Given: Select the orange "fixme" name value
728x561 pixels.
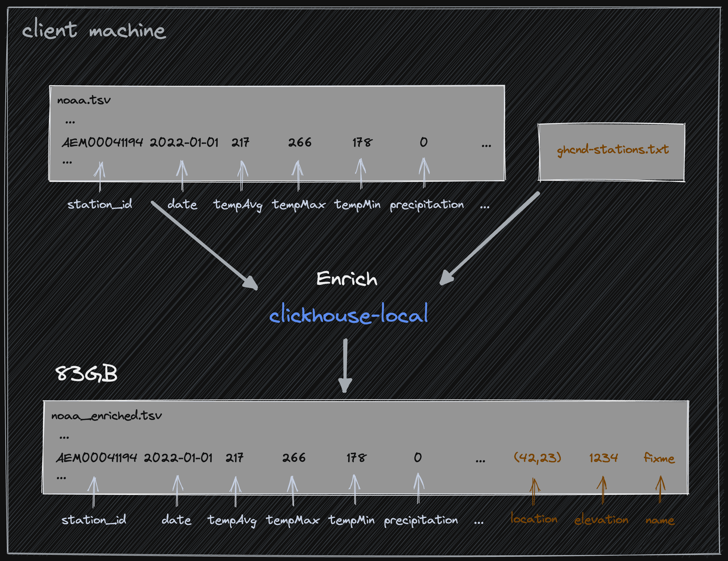Looking at the screenshot, I should coord(659,458).
